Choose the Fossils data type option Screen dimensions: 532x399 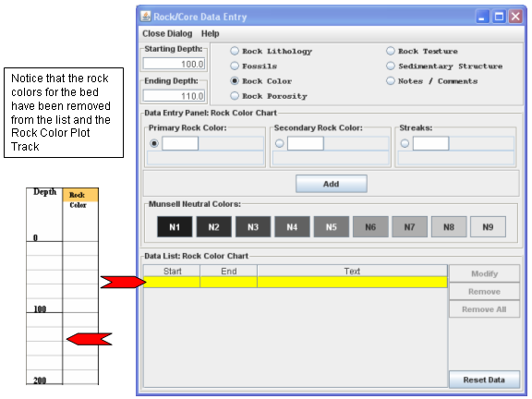click(235, 66)
